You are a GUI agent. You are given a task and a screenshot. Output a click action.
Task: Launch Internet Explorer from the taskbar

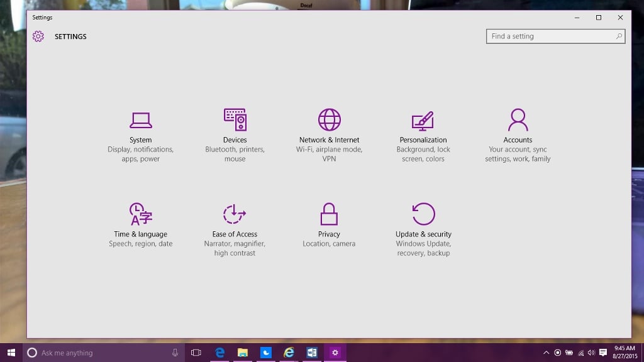tap(289, 353)
